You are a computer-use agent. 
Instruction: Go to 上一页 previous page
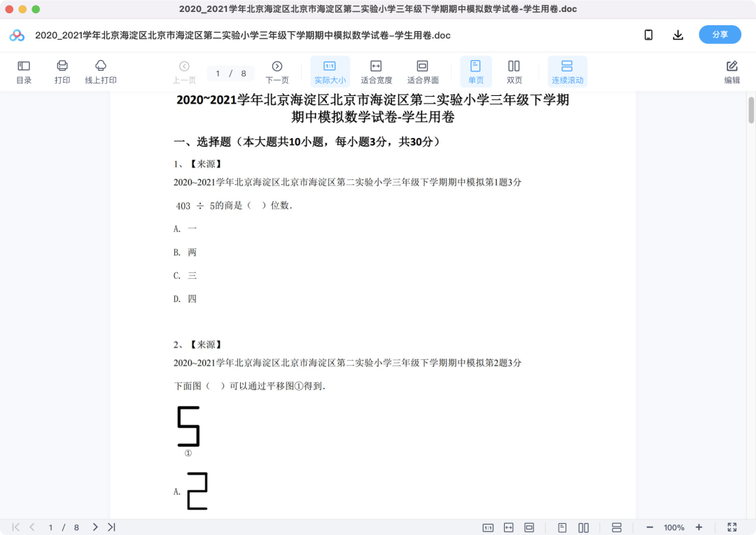point(184,72)
